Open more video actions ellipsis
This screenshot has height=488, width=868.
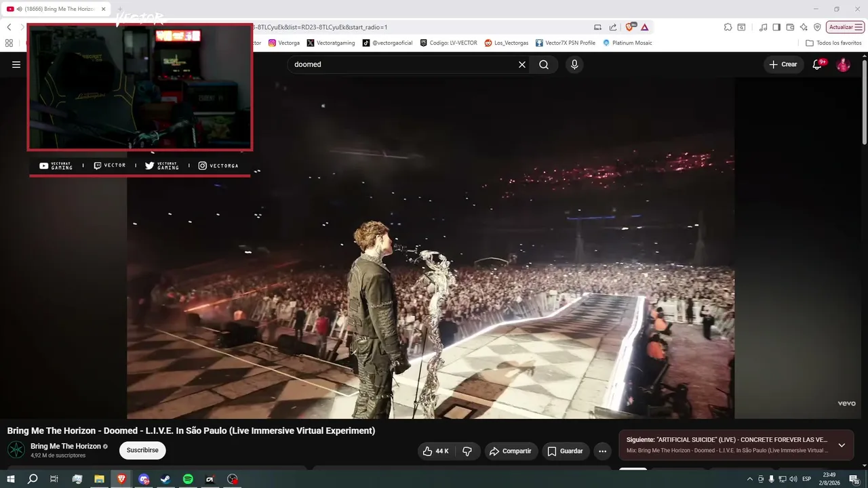pyautogui.click(x=602, y=451)
